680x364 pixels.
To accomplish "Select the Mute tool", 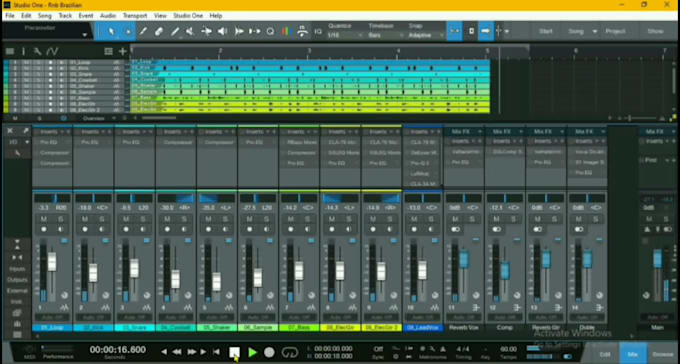I will coord(190,31).
